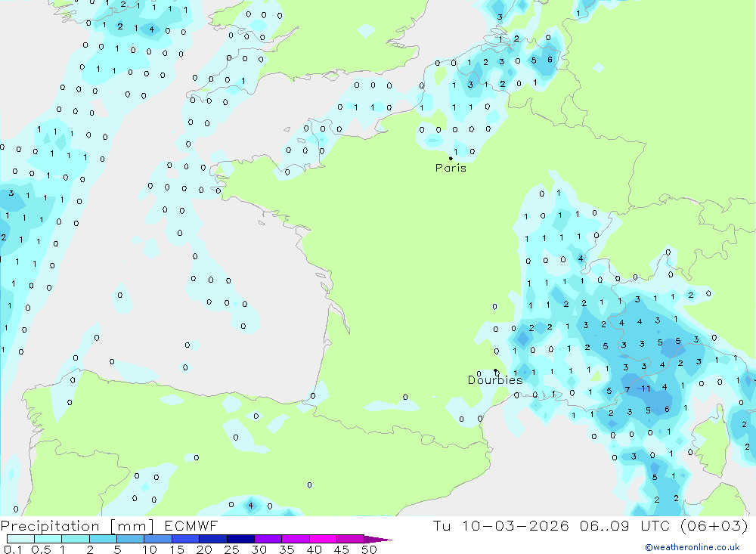
Task: Click the '7' precipitation value beside the 11
Action: tap(627, 389)
